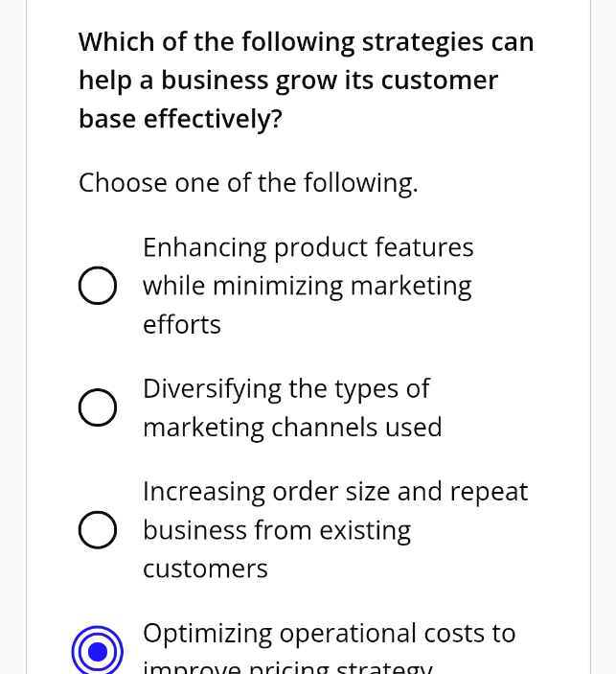Click the 'help a business grow' heading line
This screenshot has height=674, width=616.
[288, 81]
